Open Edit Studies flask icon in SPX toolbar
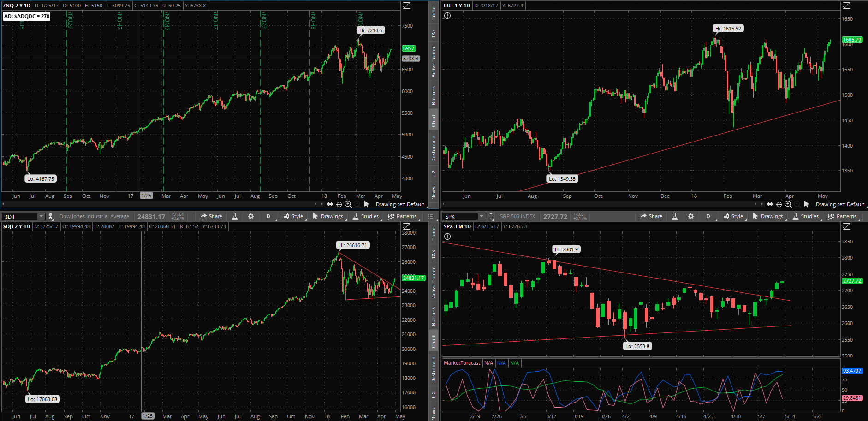 [675, 216]
